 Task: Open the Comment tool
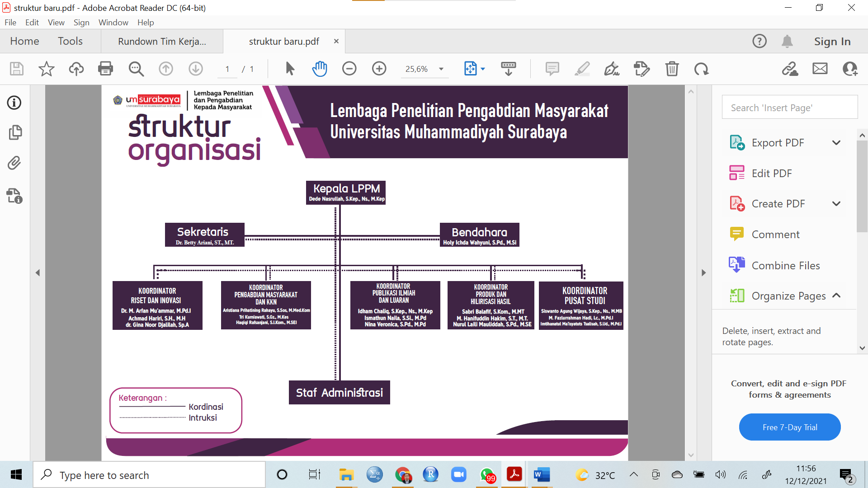(775, 235)
